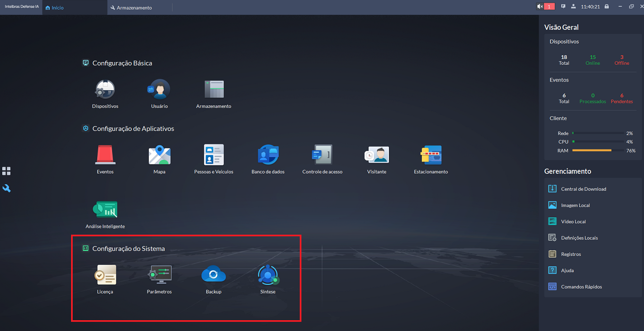
Task: Click the Rede usage bar at 2%
Action: tap(598, 133)
